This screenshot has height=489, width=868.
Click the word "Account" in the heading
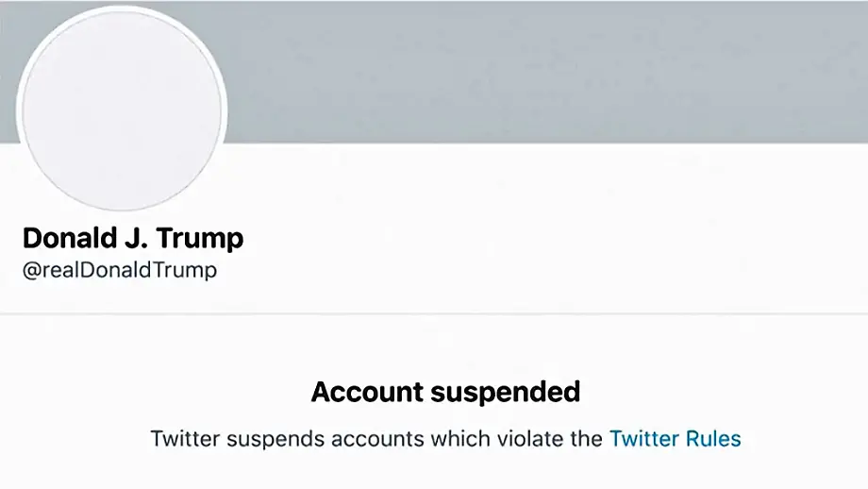[364, 392]
